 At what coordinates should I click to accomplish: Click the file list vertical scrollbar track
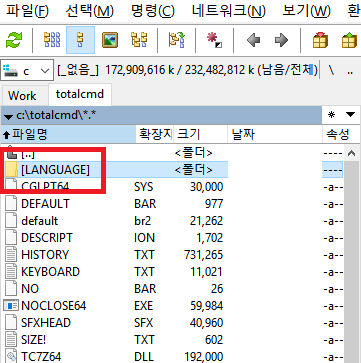point(351,262)
